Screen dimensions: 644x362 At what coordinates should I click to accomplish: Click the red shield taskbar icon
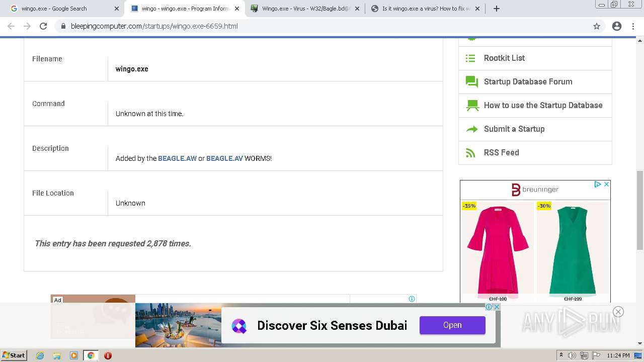click(x=108, y=355)
